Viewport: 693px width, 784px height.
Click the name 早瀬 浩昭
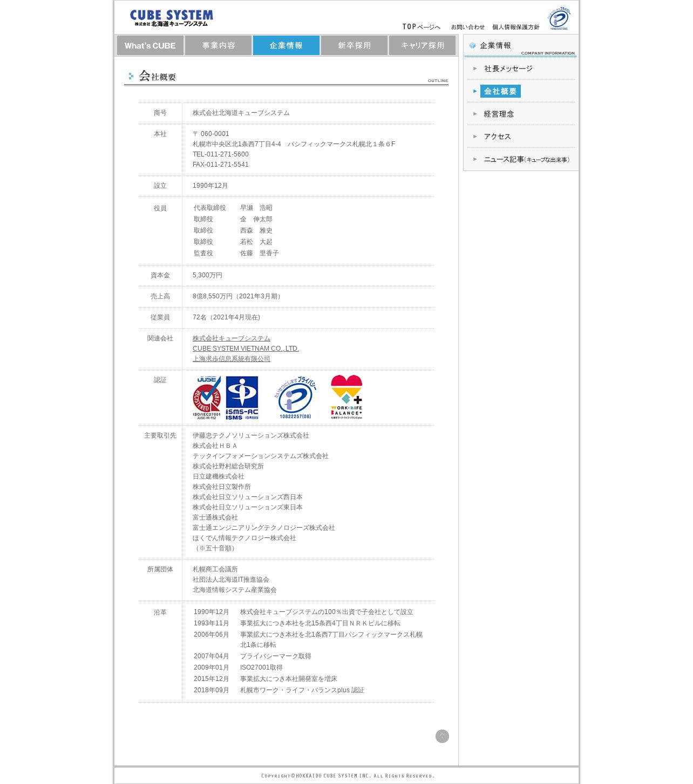256,208
